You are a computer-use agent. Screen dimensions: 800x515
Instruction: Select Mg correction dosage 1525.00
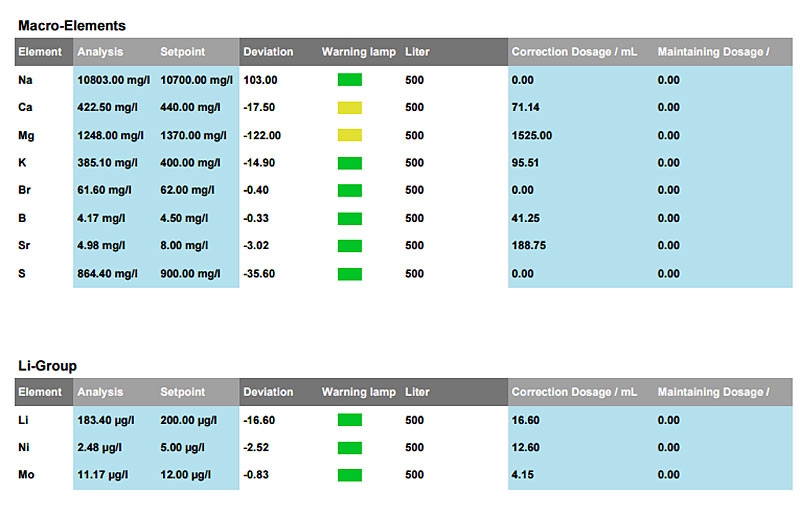532,135
